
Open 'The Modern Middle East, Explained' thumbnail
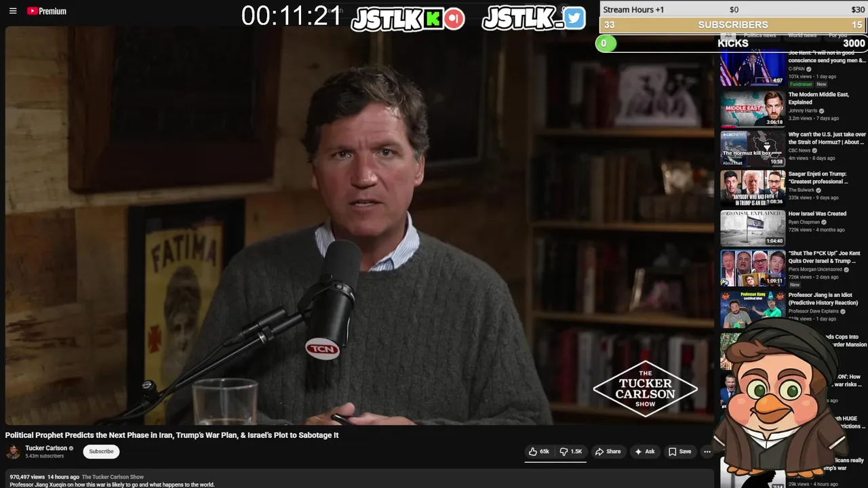click(x=753, y=108)
